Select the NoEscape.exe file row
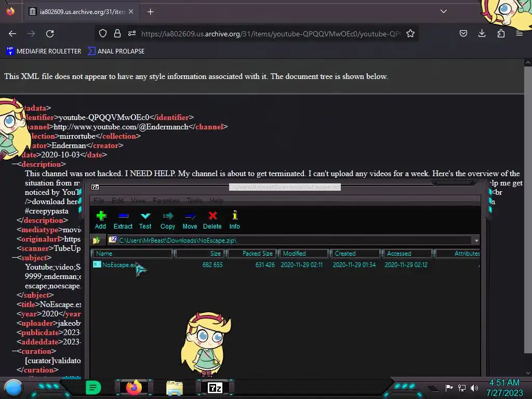The image size is (532, 399). (x=285, y=264)
